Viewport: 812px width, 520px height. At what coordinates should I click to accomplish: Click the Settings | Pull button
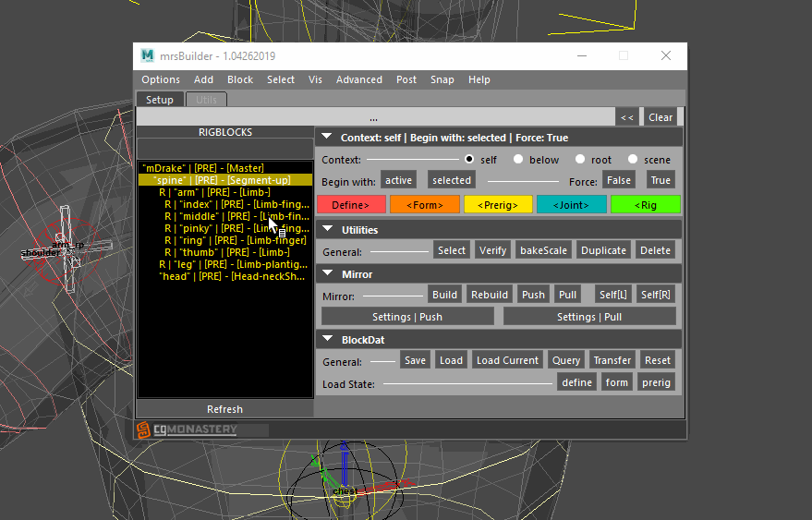(589, 317)
